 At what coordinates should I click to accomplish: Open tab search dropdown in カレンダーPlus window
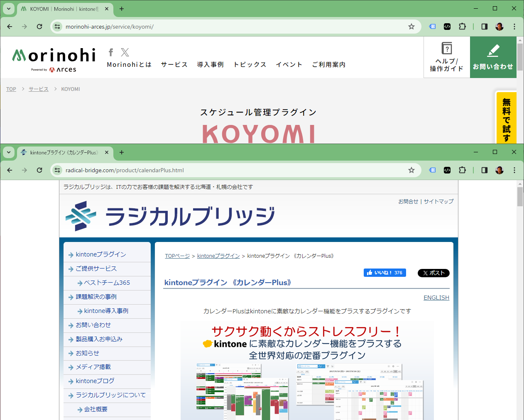point(9,152)
